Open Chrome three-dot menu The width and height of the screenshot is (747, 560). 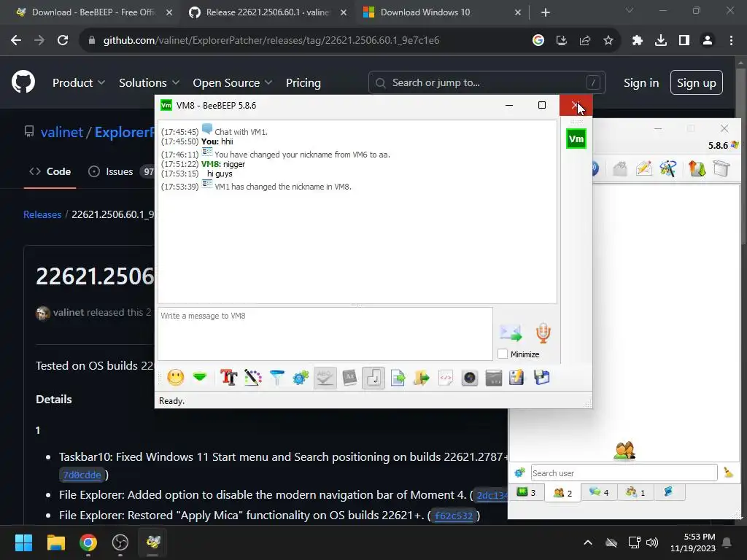click(731, 41)
